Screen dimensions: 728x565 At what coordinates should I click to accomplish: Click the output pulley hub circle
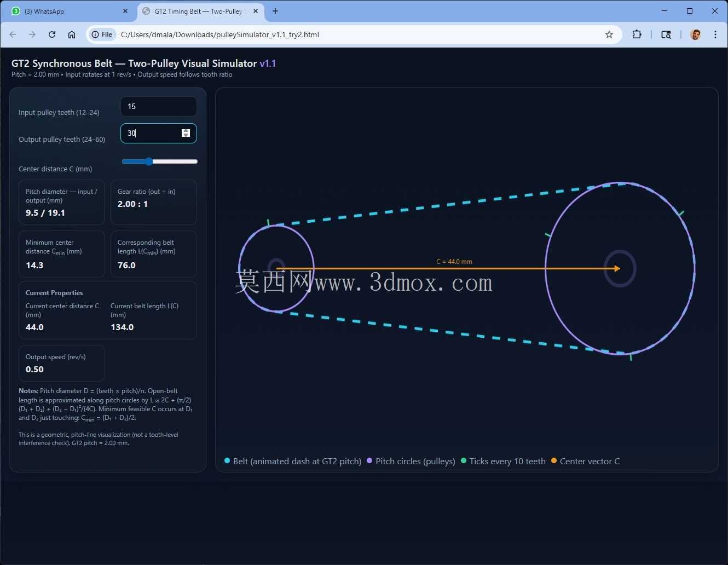click(x=620, y=268)
